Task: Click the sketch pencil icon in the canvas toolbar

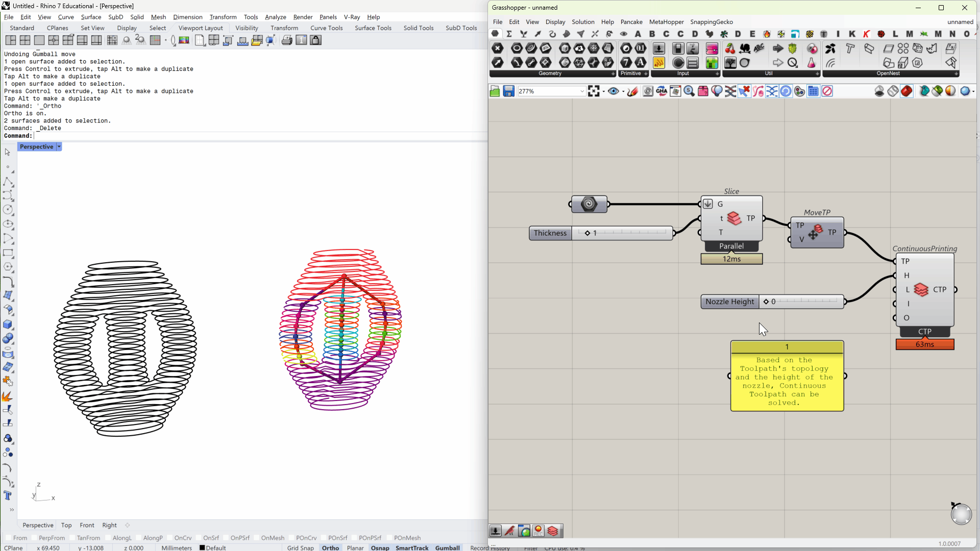Action: [x=632, y=91]
